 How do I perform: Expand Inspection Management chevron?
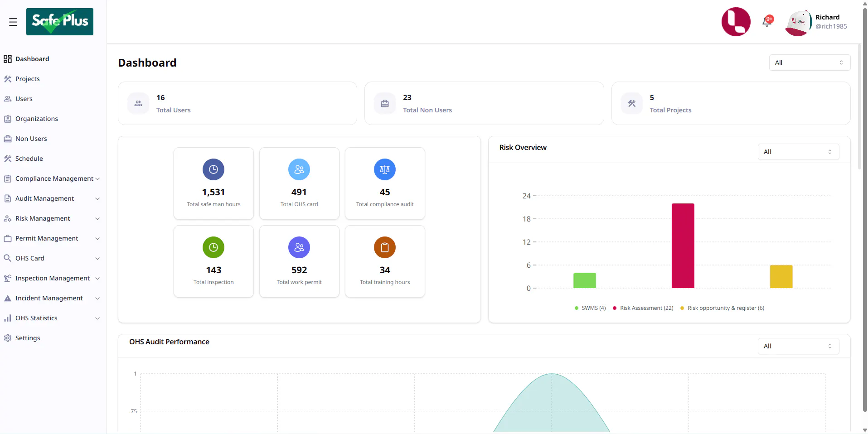point(97,278)
